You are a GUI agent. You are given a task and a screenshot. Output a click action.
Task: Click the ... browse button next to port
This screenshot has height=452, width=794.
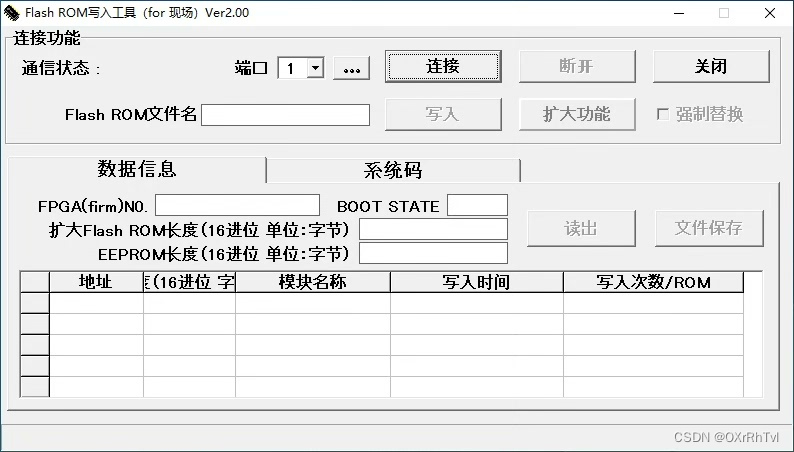(x=351, y=68)
